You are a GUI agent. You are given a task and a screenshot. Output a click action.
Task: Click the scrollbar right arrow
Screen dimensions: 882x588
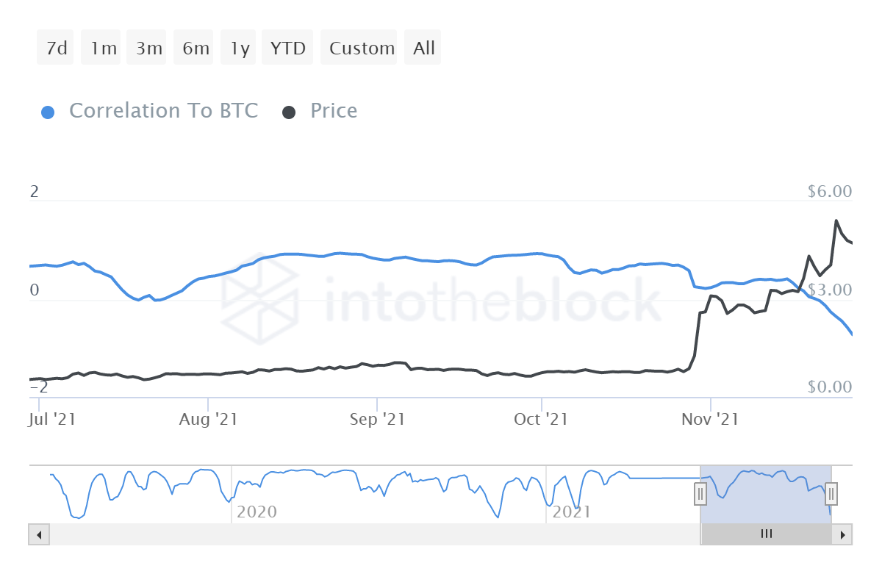(x=842, y=534)
